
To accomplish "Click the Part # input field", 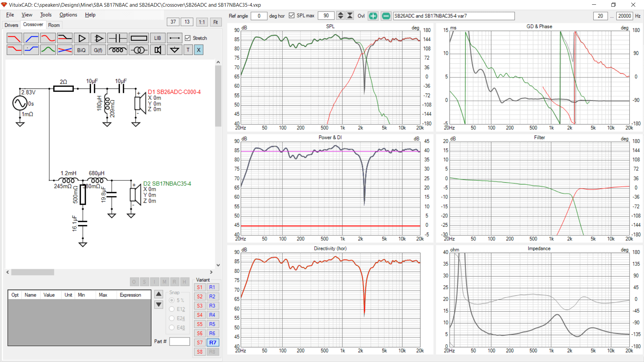I will (179, 341).
